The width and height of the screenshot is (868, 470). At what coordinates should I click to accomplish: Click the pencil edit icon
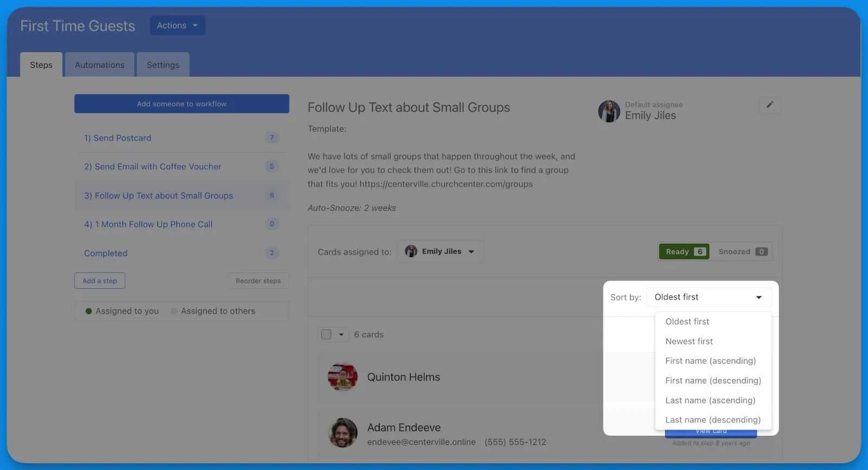tap(769, 105)
